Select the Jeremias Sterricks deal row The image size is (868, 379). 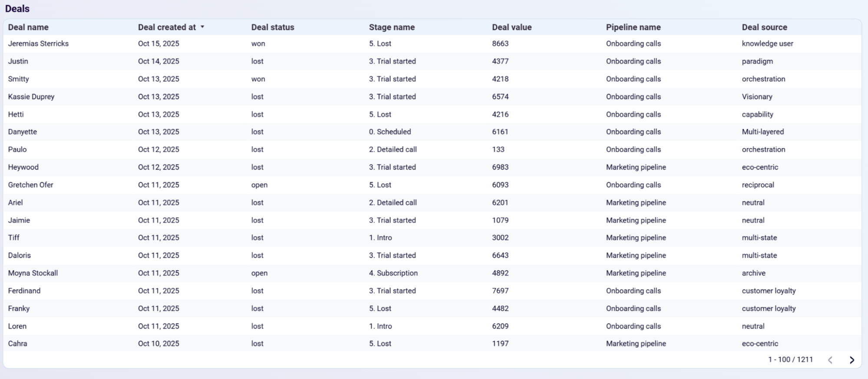tap(39, 43)
